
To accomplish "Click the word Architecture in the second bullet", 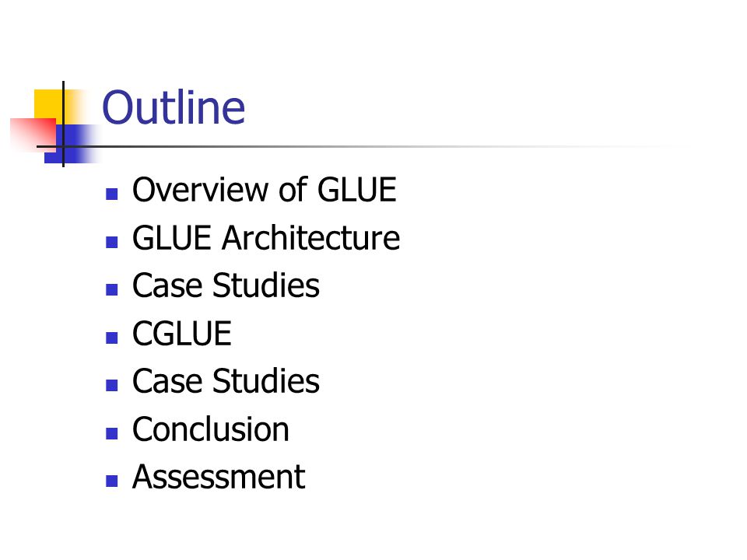I will click(310, 238).
